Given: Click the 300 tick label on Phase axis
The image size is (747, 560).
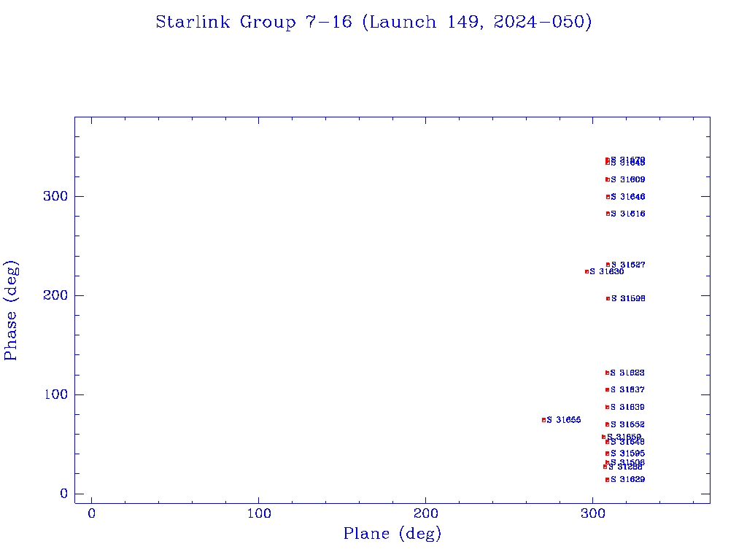Looking at the screenshot, I should click(x=55, y=196).
